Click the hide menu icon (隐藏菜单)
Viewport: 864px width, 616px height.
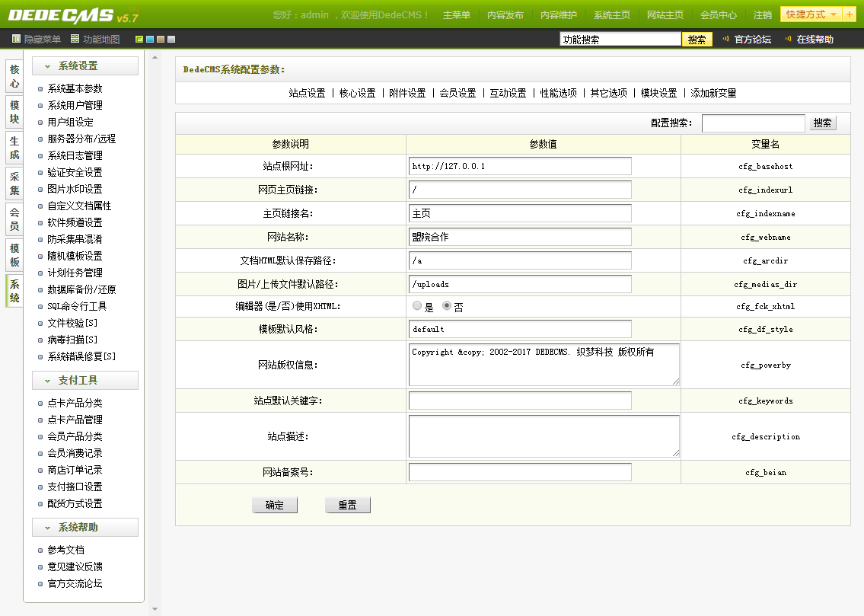(x=16, y=39)
